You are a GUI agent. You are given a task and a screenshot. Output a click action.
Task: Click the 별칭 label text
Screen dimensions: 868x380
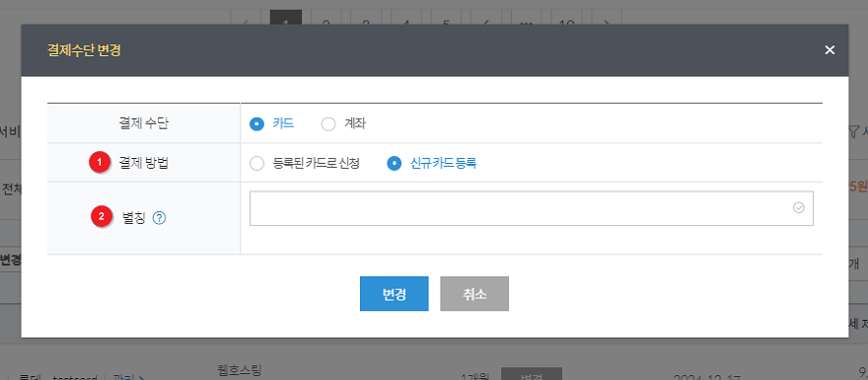point(133,218)
